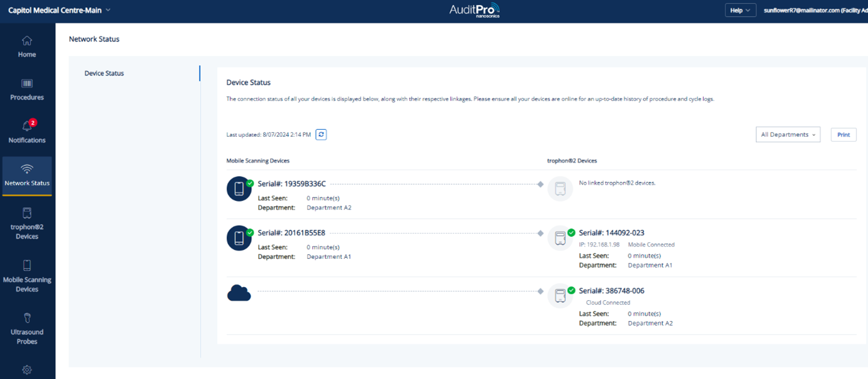The image size is (868, 379).
Task: Open the Help dropdown menu
Action: [x=740, y=11]
